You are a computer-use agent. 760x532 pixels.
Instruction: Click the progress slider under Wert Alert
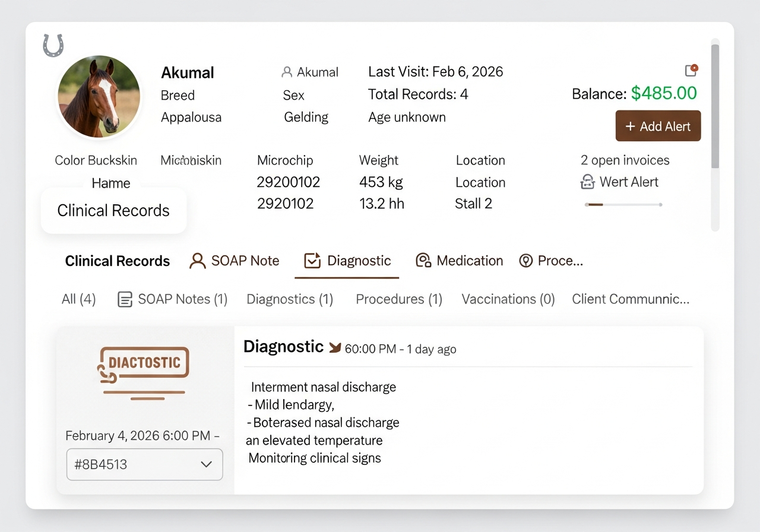[623, 205]
